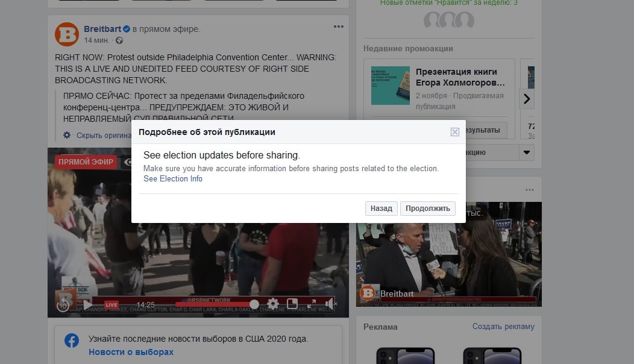
Task: Click the 14:25 video time label
Action: click(x=146, y=304)
